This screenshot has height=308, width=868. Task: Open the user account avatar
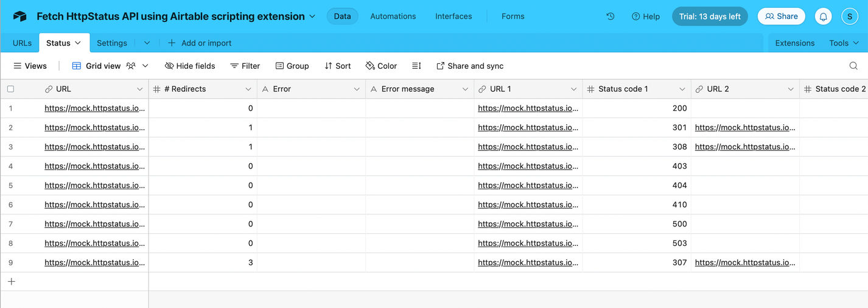(x=850, y=16)
